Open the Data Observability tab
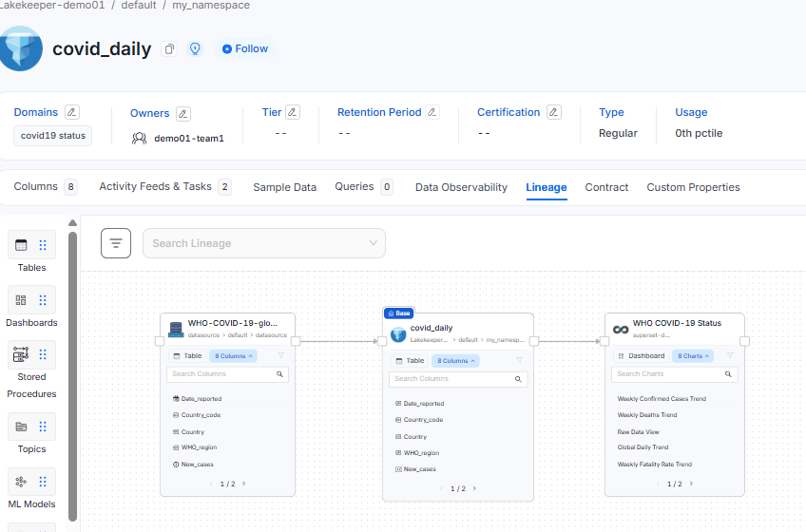 tap(461, 187)
